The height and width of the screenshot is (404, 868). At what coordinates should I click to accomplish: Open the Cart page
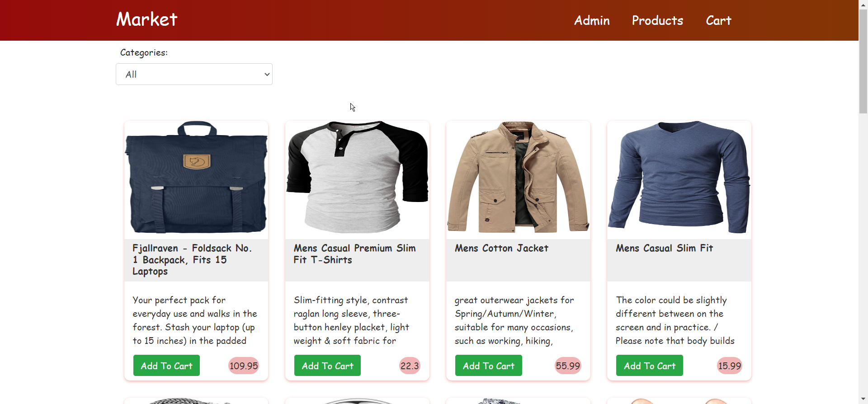[x=718, y=21]
